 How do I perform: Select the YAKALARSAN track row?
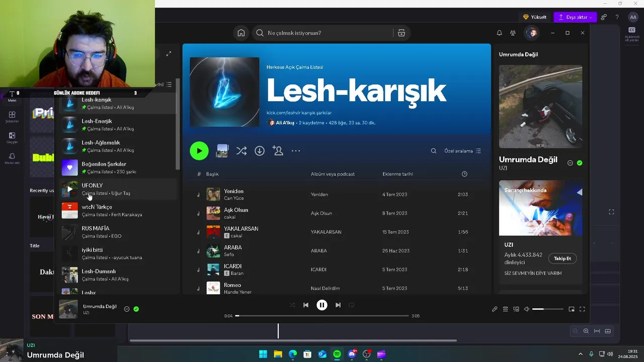(336, 232)
